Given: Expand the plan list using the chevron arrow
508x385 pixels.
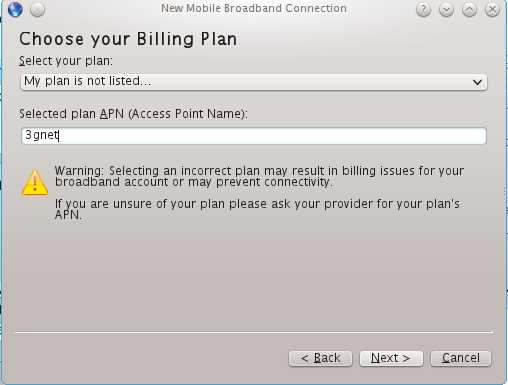Looking at the screenshot, I should click(477, 82).
